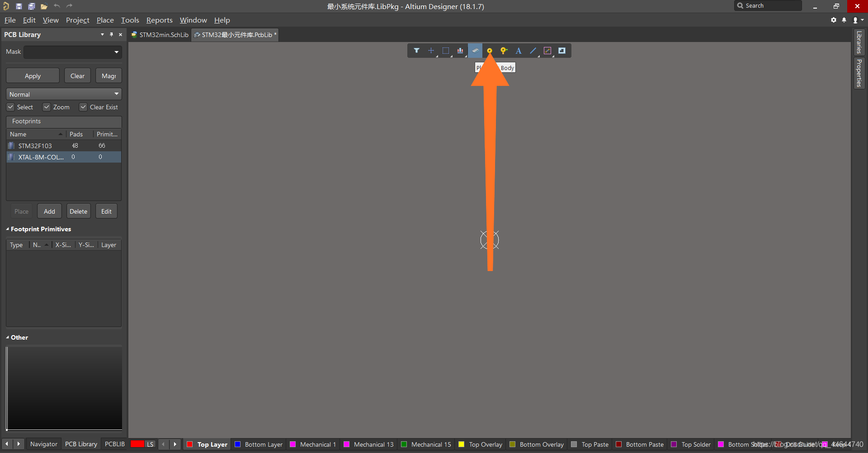The width and height of the screenshot is (868, 453).
Task: Go to the next layer tab
Action: click(x=175, y=444)
